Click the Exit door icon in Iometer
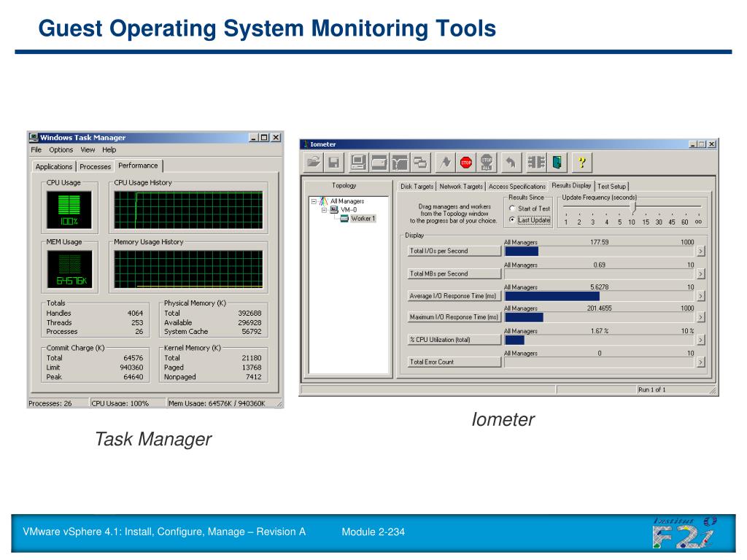The image size is (747, 560). [557, 163]
